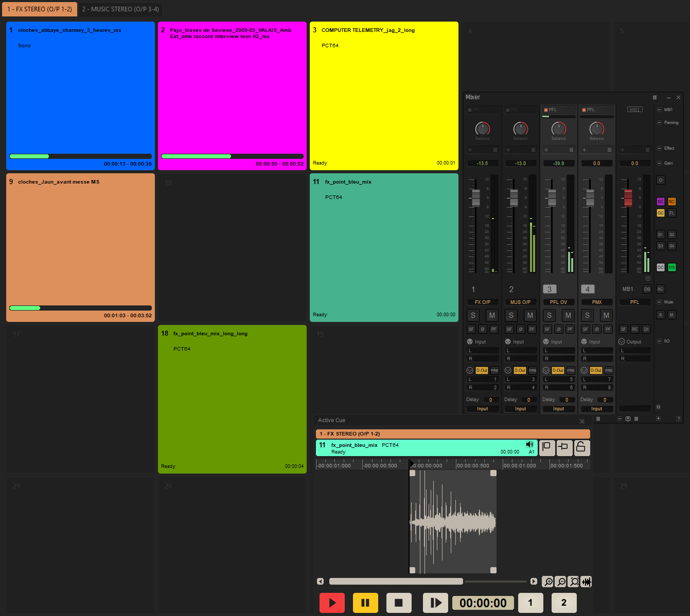
Task: Click the red MB1 master fader handle
Action: click(628, 197)
